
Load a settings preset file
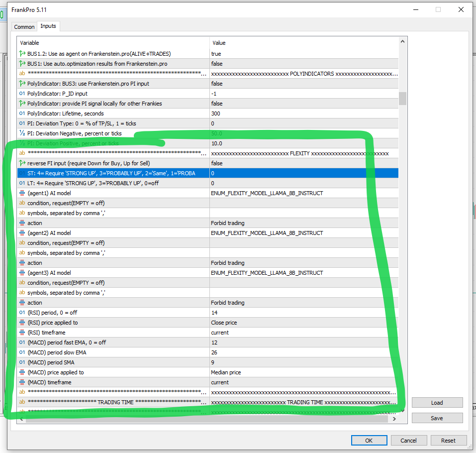pos(437,403)
